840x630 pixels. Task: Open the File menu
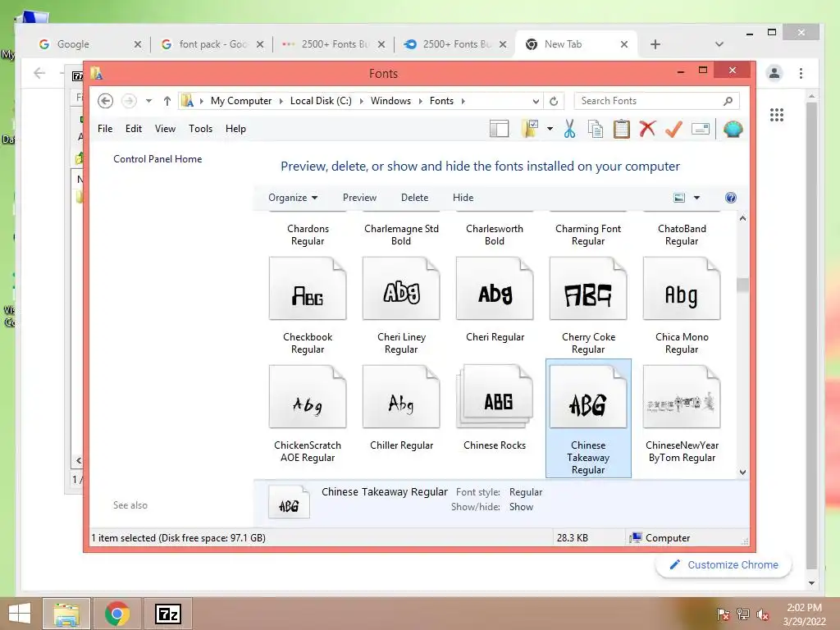(105, 129)
